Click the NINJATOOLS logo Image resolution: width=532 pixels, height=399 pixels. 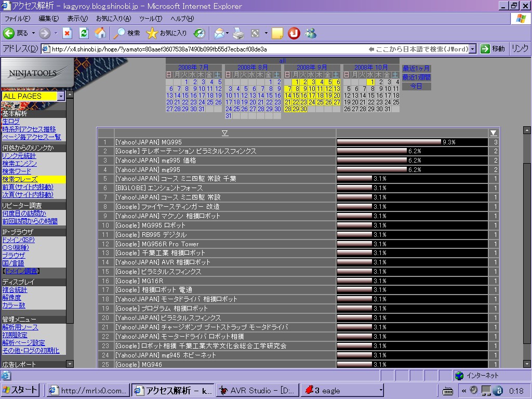(37, 73)
